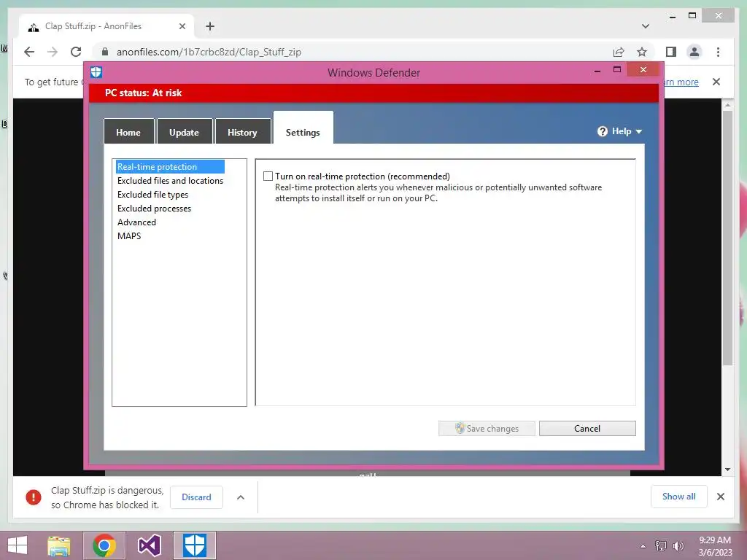Close the Chrome downloads bar
747x560 pixels.
[720, 497]
